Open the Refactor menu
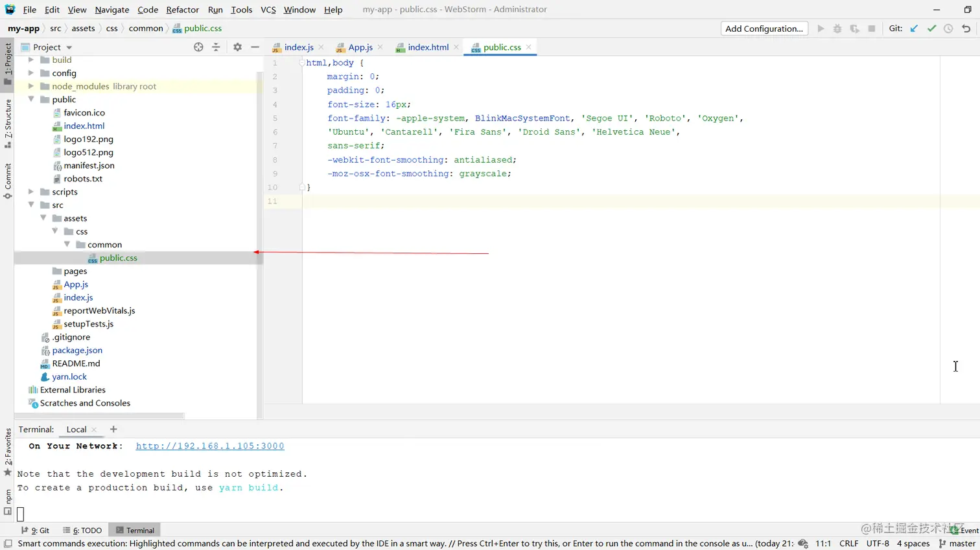The image size is (980, 550). (x=182, y=10)
